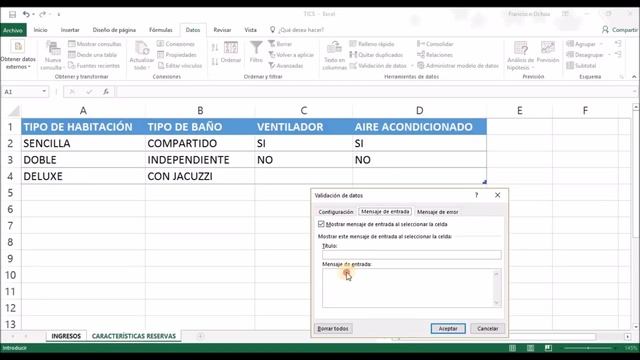
Task: Open Análisis de hipótesis
Action: pyautogui.click(x=520, y=55)
